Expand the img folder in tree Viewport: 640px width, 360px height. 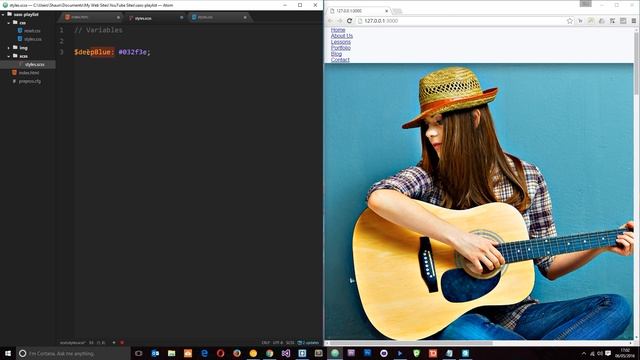9,48
